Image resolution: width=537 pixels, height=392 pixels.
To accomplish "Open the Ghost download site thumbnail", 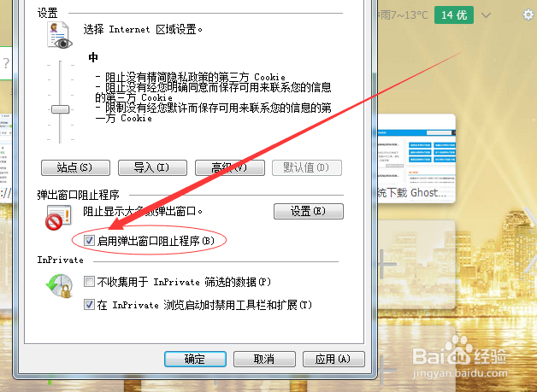I will 416,158.
